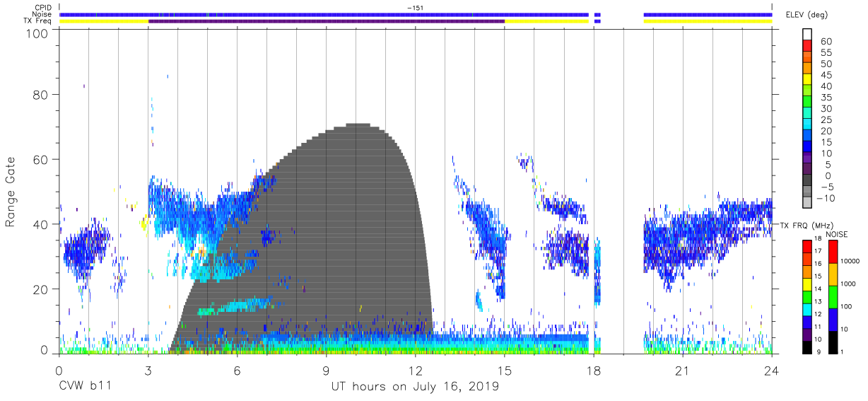Click the blue 10–100 NOISE bar segment
868x401 pixels.
tap(833, 319)
